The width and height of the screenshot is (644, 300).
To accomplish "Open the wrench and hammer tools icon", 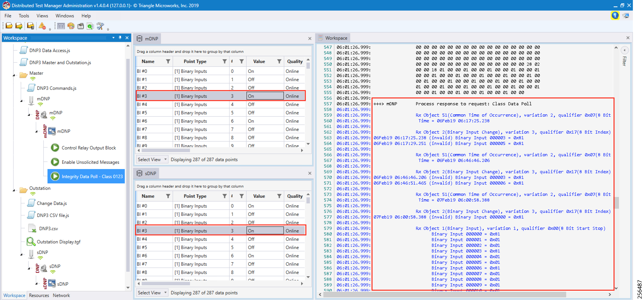I will 100,26.
